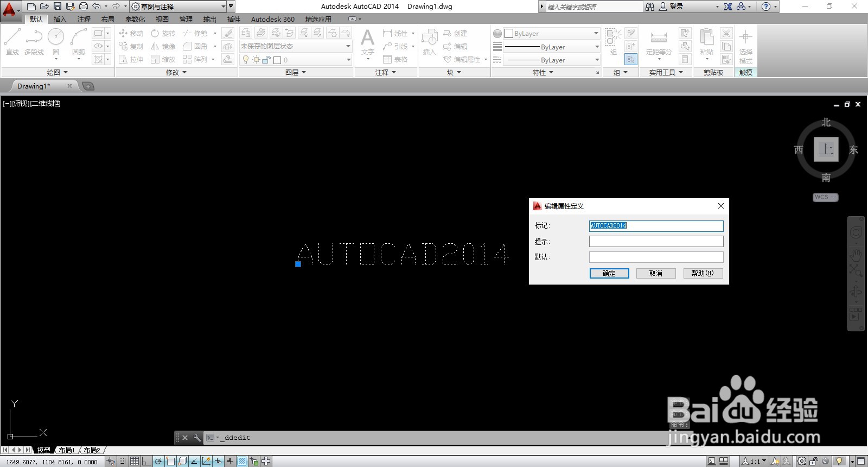868x467 pixels.
Task: Click the Plot printer icon
Action: pyautogui.click(x=83, y=7)
